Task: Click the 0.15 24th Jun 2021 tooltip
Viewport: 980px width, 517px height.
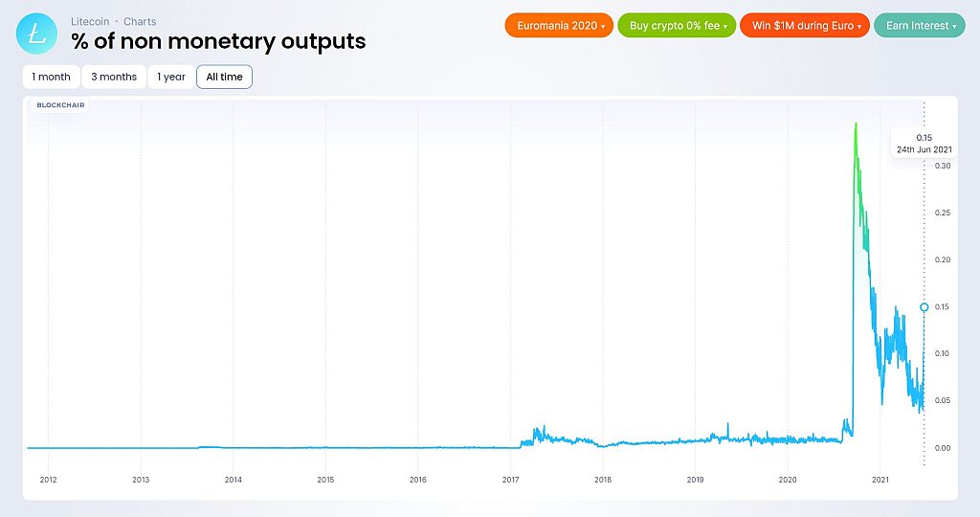Action: pos(923,144)
